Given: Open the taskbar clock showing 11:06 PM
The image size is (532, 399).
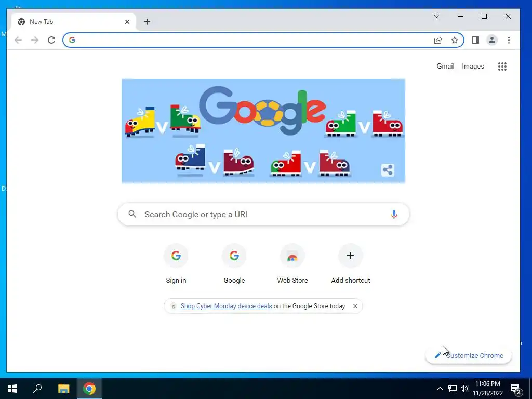Looking at the screenshot, I should (488, 389).
